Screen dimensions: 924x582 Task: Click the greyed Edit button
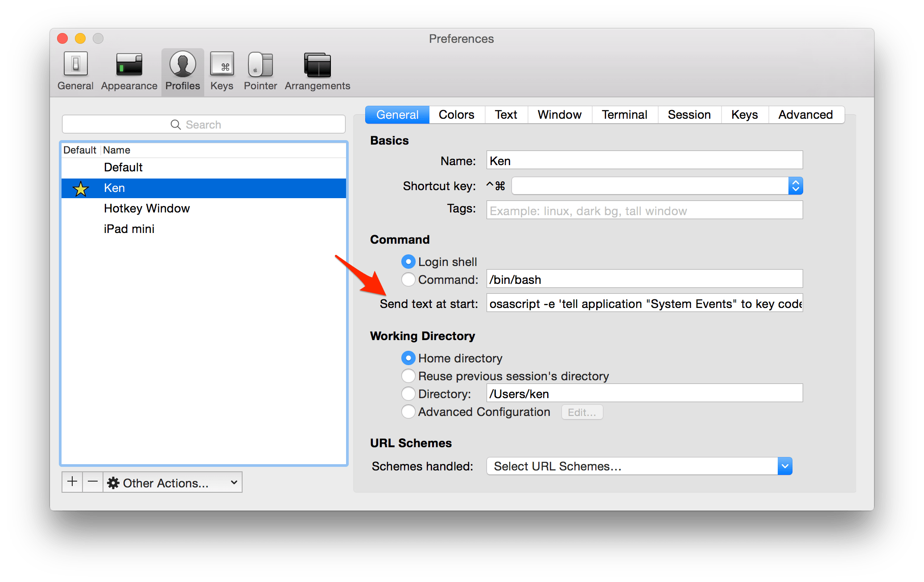coord(582,412)
